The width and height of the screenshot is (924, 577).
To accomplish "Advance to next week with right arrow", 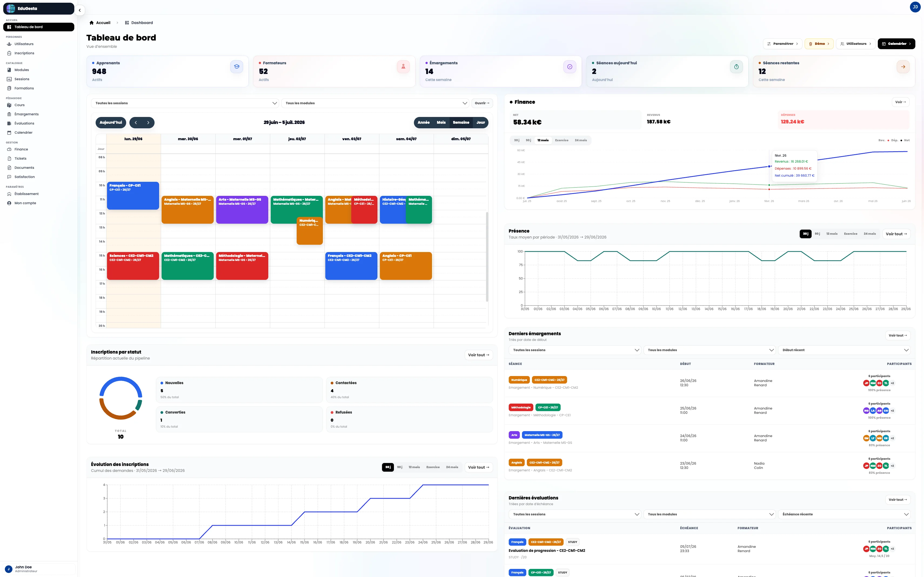I will [x=148, y=122].
